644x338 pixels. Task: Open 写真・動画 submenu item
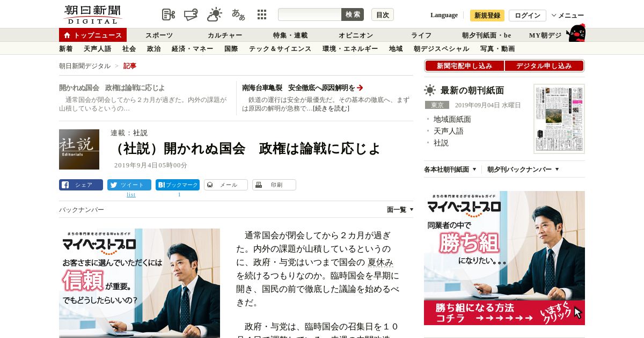[x=497, y=49]
